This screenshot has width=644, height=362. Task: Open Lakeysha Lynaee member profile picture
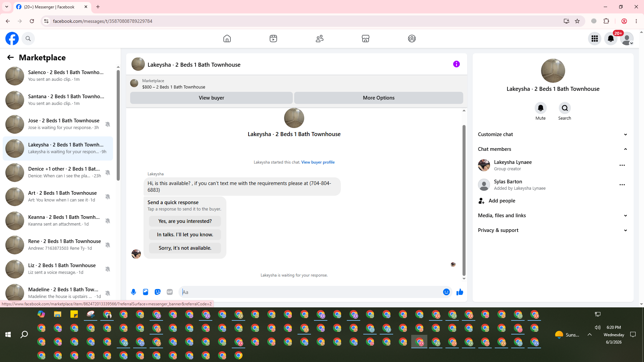point(484,165)
